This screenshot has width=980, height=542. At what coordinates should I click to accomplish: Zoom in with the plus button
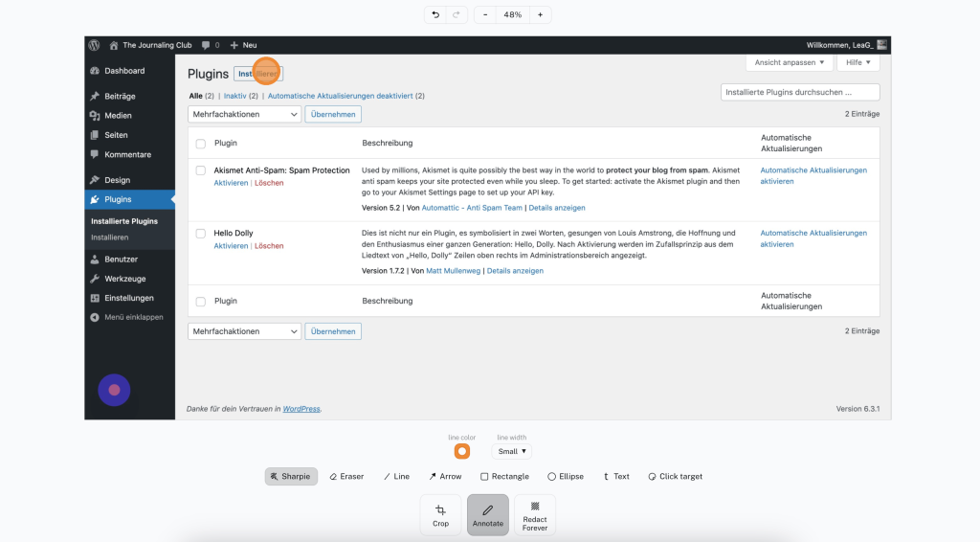pos(540,15)
